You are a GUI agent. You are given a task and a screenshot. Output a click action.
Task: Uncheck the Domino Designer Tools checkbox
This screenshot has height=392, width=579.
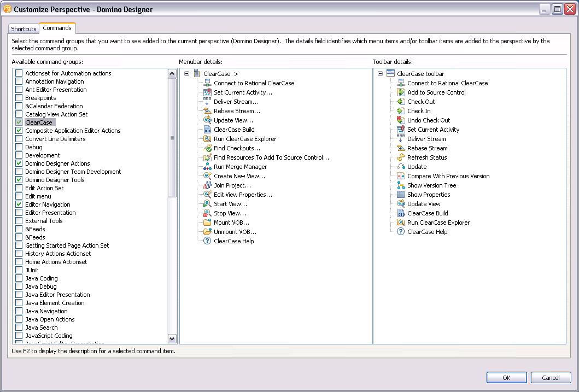click(19, 180)
